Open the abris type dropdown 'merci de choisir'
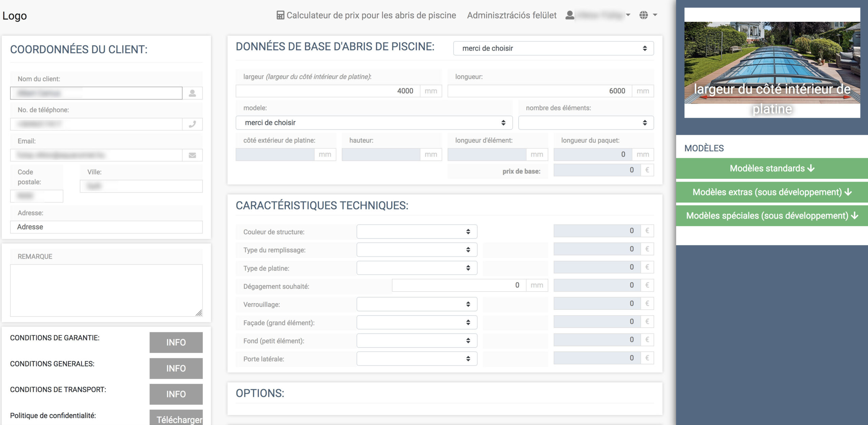The height and width of the screenshot is (425, 868). (x=553, y=48)
